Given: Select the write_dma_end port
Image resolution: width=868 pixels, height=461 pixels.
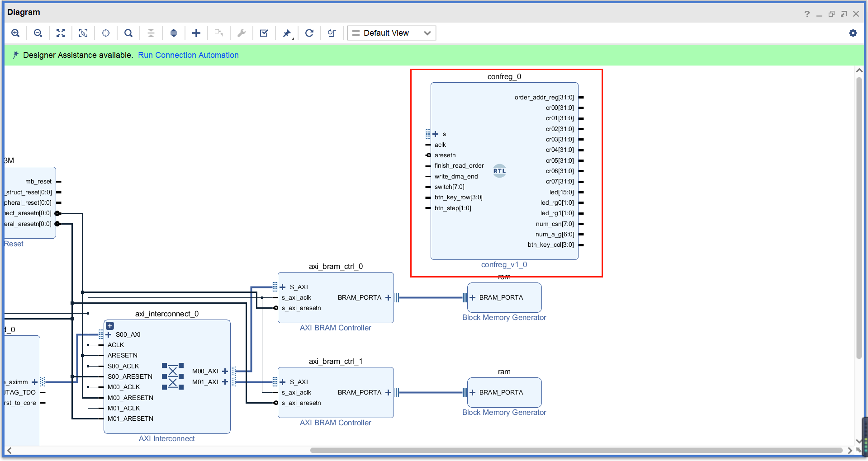Looking at the screenshot, I should tap(456, 176).
